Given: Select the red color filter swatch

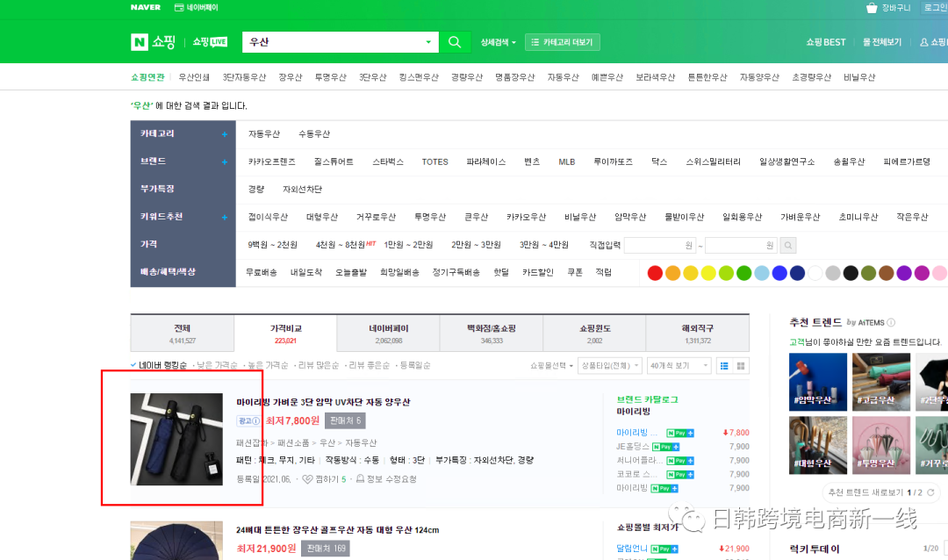Looking at the screenshot, I should pyautogui.click(x=654, y=272).
